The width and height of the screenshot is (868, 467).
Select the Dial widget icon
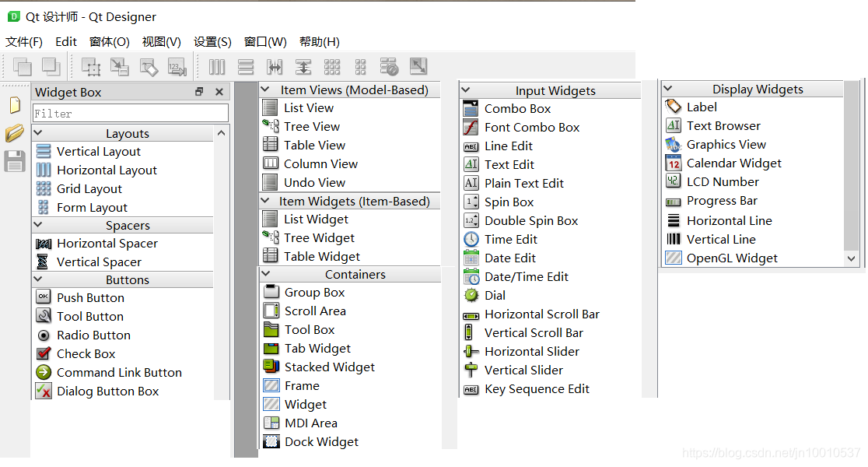471,295
